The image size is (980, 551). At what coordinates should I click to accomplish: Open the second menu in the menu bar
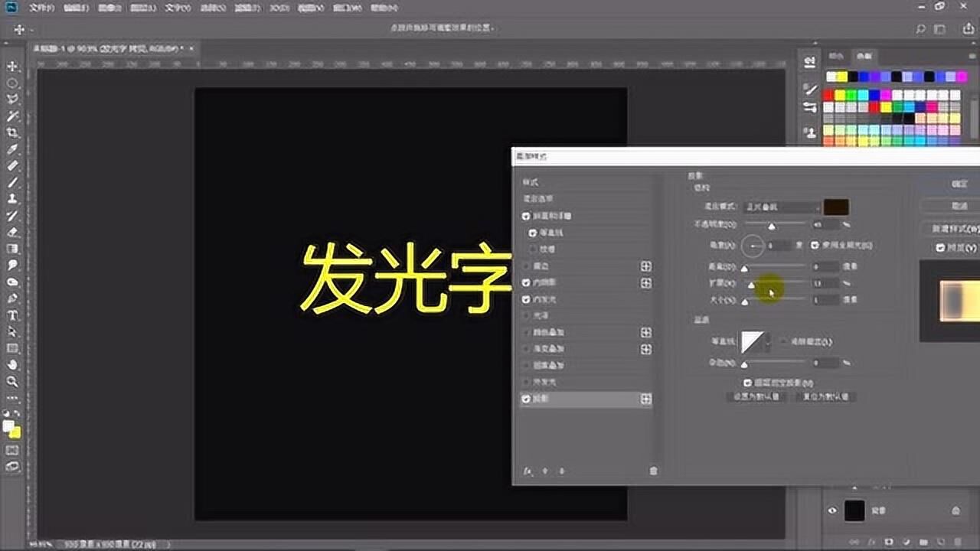[x=76, y=8]
